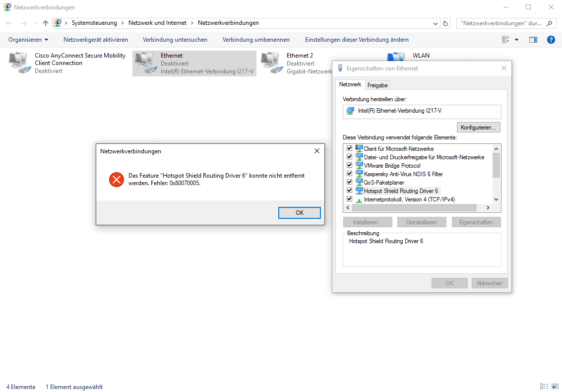Viewport: 562px width, 392px height.
Task: Navigate to Systemsteuerung breadcrumb
Action: [94, 23]
